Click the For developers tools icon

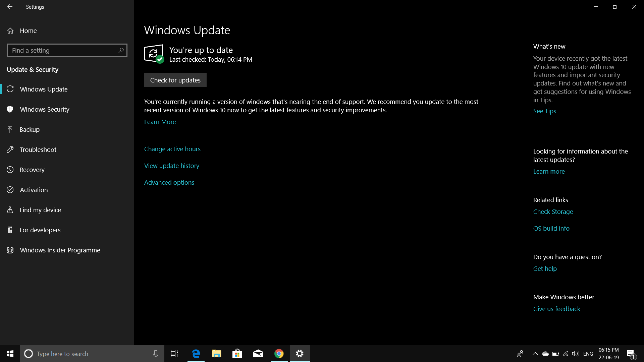[10, 230]
